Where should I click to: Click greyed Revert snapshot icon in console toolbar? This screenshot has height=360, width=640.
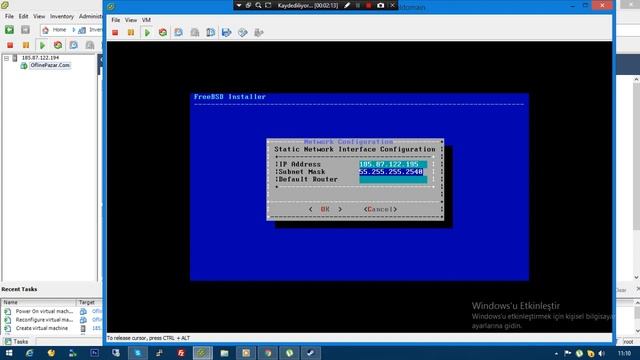pyautogui.click(x=195, y=33)
